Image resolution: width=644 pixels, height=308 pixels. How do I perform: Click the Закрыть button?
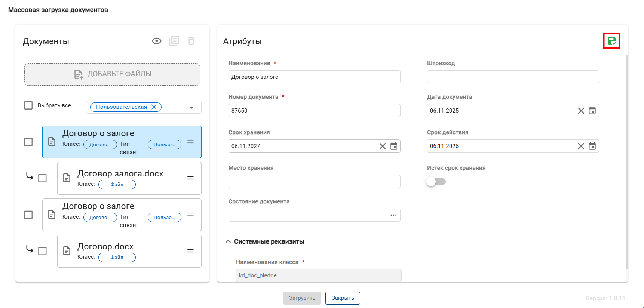pos(343,298)
